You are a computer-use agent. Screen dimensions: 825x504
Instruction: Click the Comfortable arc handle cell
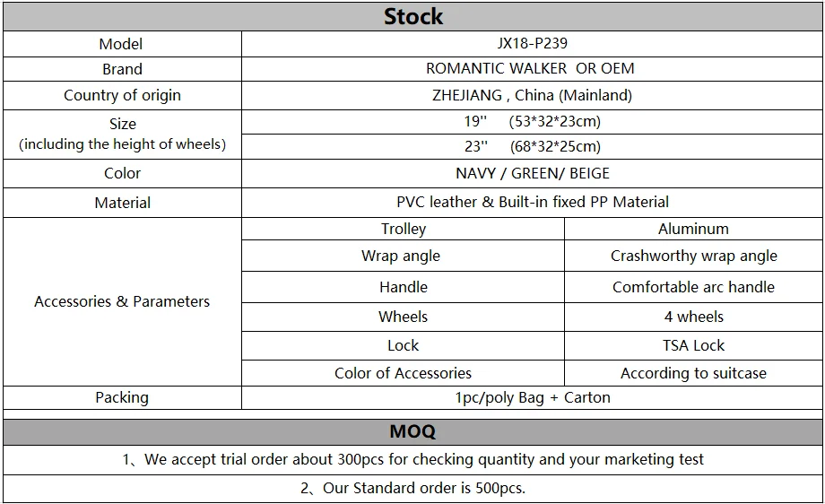click(693, 287)
